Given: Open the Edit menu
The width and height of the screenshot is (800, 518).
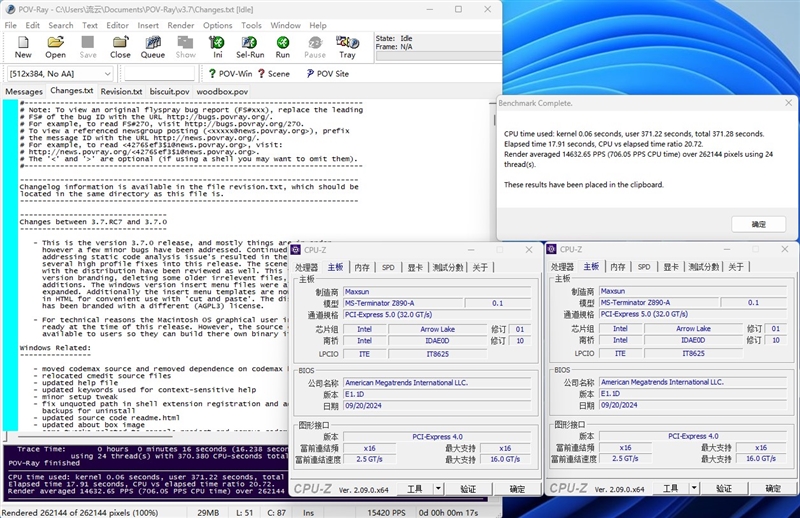Looking at the screenshot, I should 33,25.
